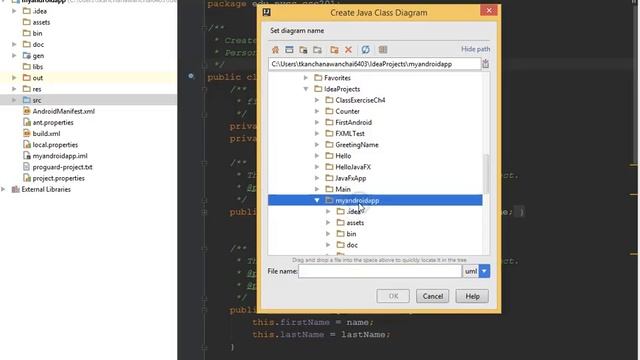Viewport: 640px width, 360px height.
Task: Expand the Counter folder node
Action: tap(317, 111)
